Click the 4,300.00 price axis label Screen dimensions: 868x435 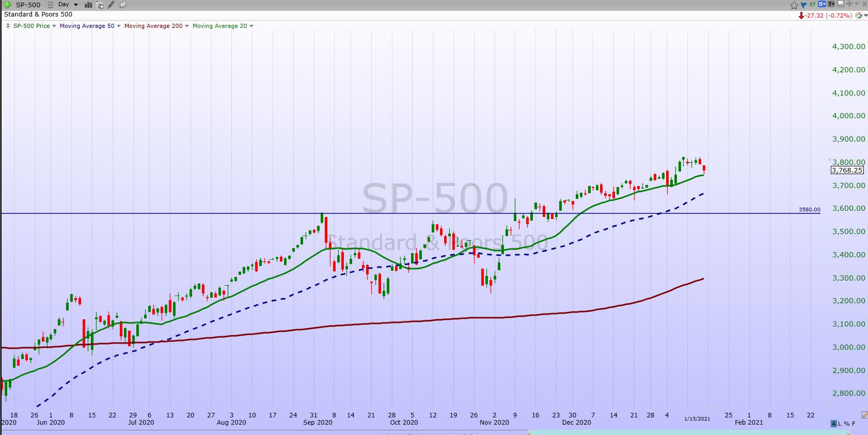pyautogui.click(x=848, y=46)
